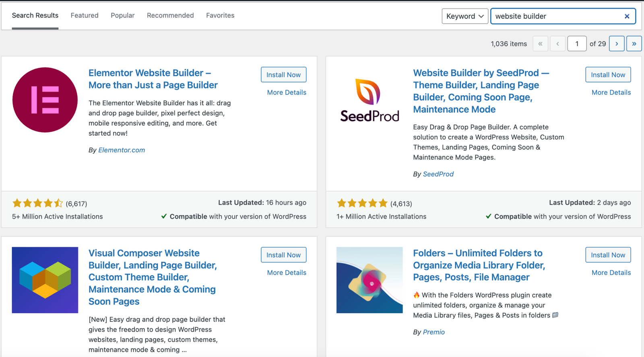Screen dimensions: 644x357
Task: Click the current page number field
Action: [577, 43]
